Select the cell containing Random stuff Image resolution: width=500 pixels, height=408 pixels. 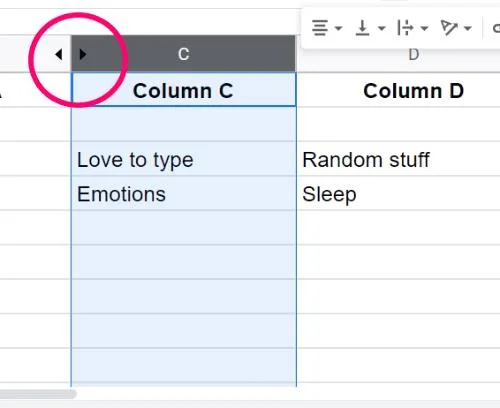[398, 159]
